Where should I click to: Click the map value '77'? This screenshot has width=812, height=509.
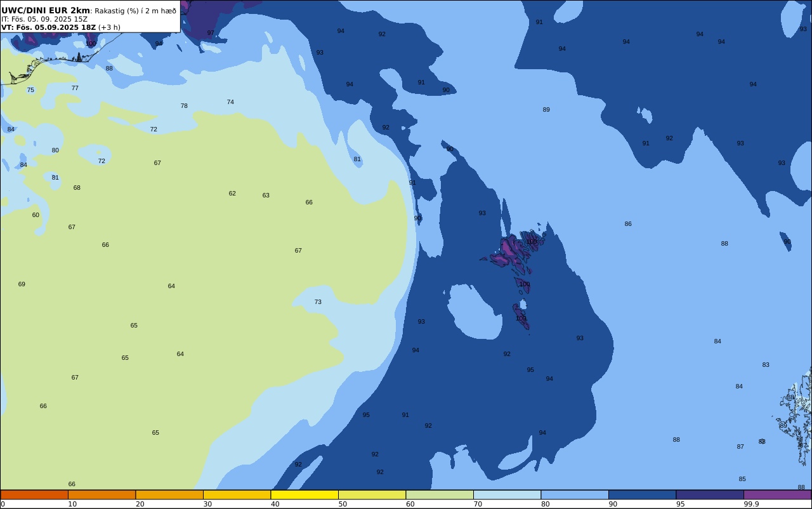75,88
